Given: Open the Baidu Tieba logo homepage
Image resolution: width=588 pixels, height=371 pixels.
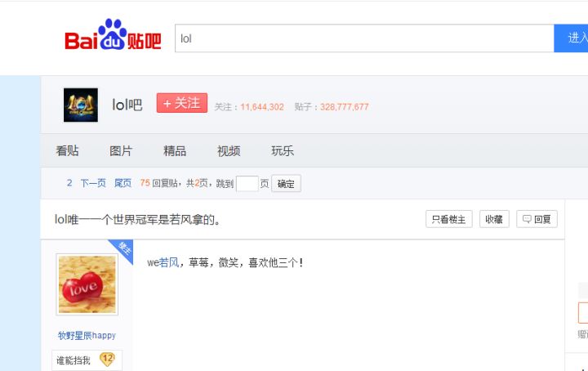Looking at the screenshot, I should [113, 35].
